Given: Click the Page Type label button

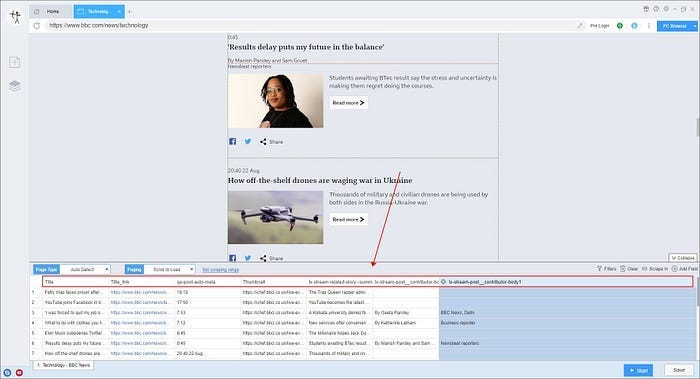Looking at the screenshot, I should pos(46,270).
